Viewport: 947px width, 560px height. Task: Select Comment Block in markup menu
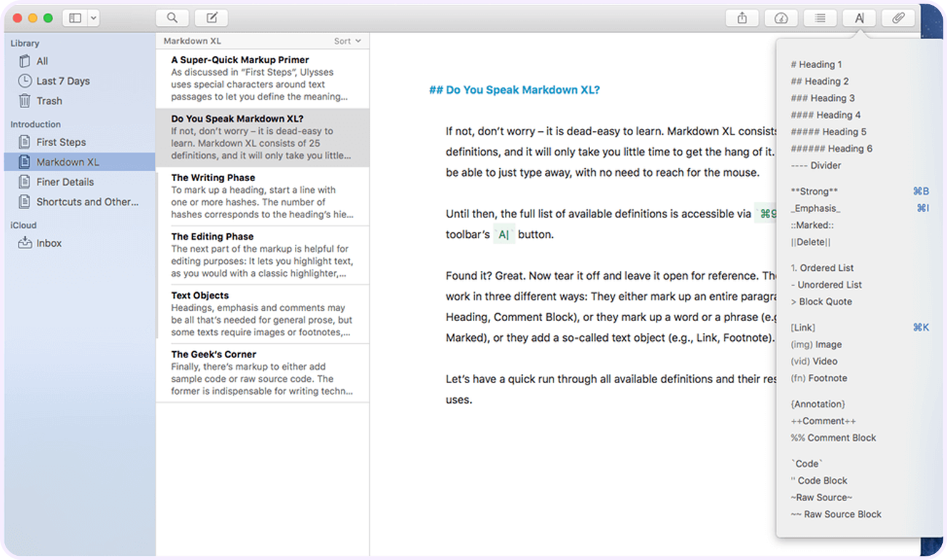click(833, 438)
